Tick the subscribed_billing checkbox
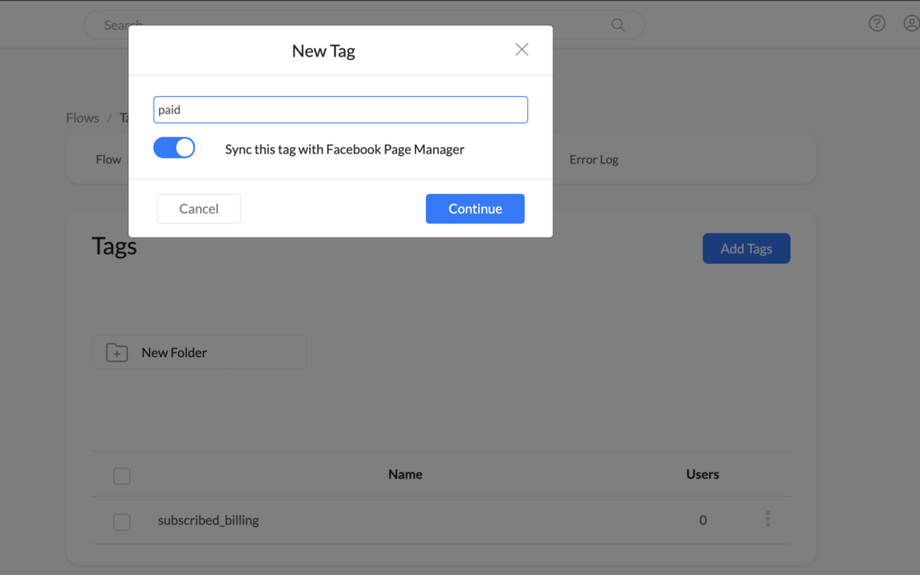 point(122,522)
